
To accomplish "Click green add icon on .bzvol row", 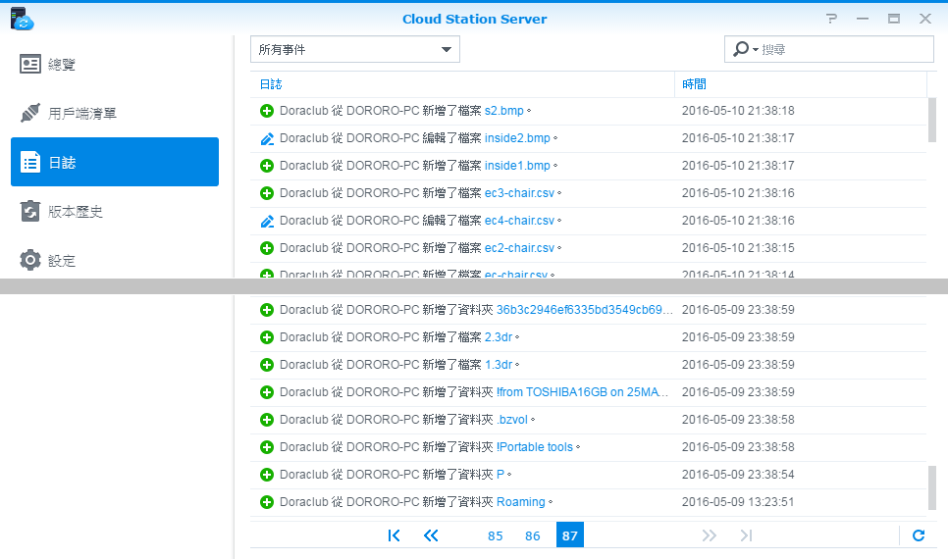I will pos(267,420).
